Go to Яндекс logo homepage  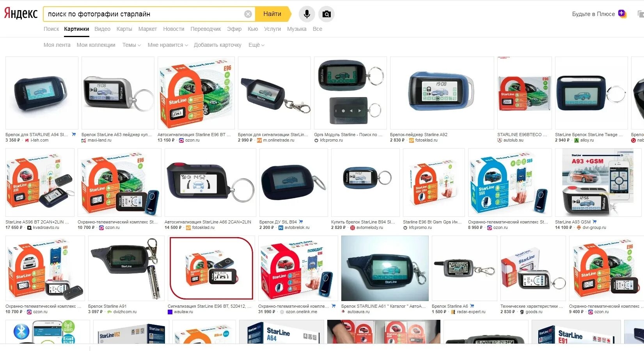[x=21, y=14]
